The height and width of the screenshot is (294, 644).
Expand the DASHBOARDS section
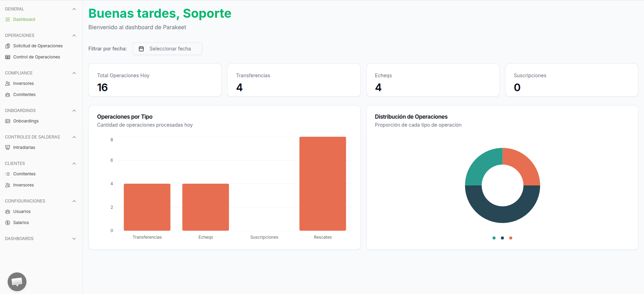tap(74, 239)
